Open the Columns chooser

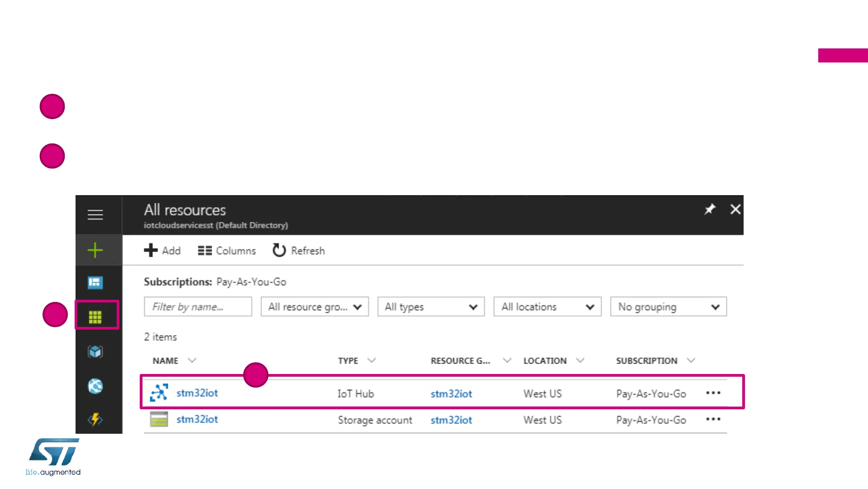coord(227,250)
